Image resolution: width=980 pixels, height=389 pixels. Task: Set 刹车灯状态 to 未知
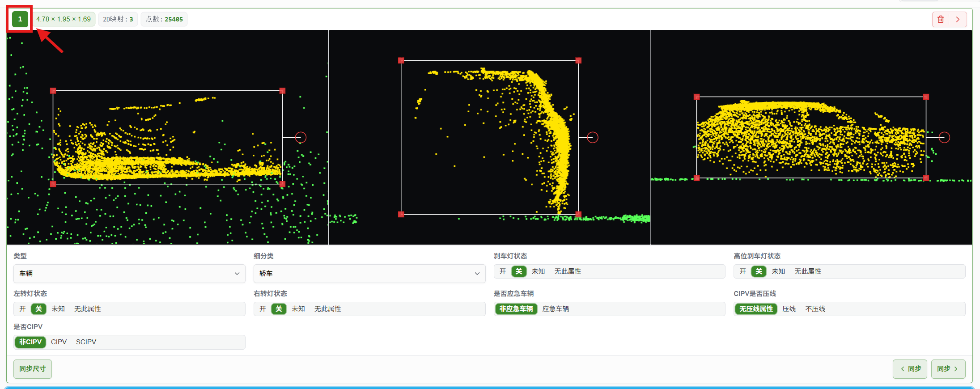[x=538, y=271]
